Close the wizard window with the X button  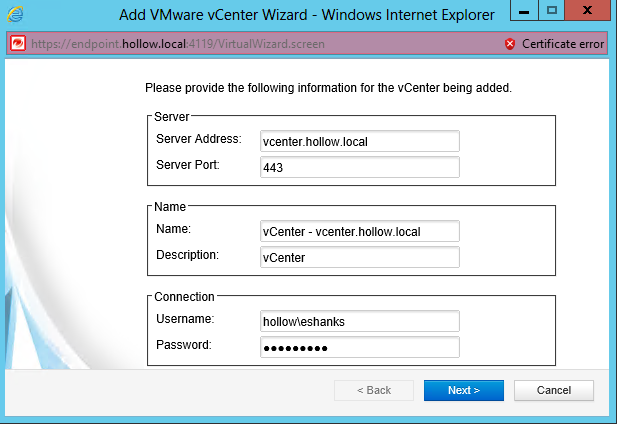588,12
